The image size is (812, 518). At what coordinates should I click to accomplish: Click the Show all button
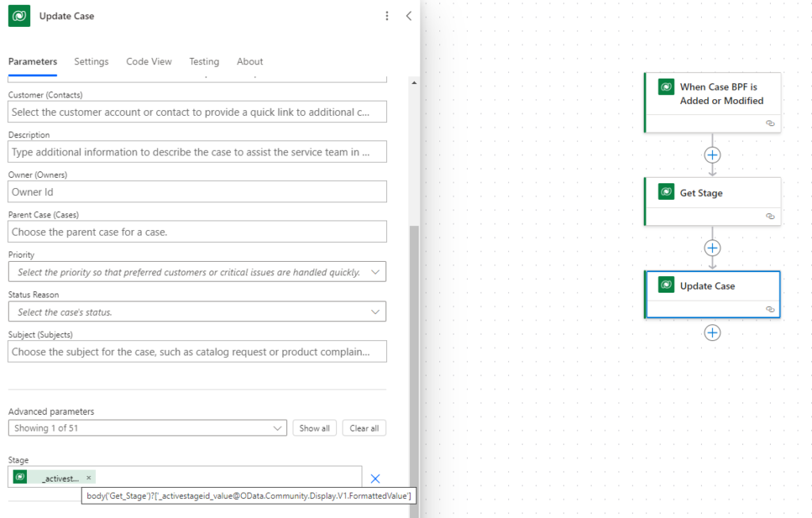pos(314,428)
